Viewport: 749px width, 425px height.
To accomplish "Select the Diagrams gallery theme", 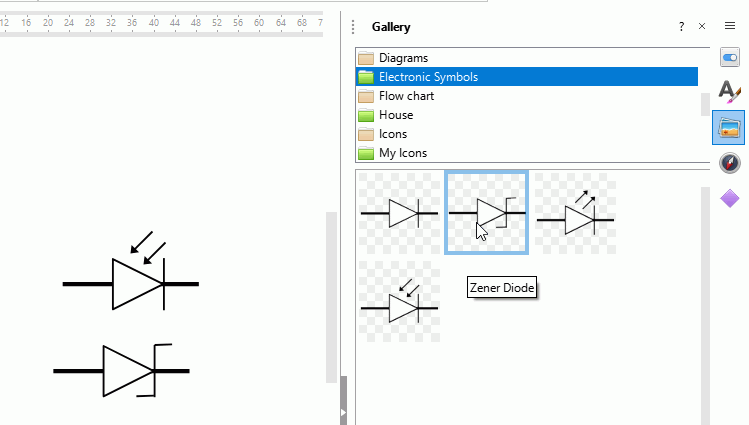I will (x=403, y=58).
